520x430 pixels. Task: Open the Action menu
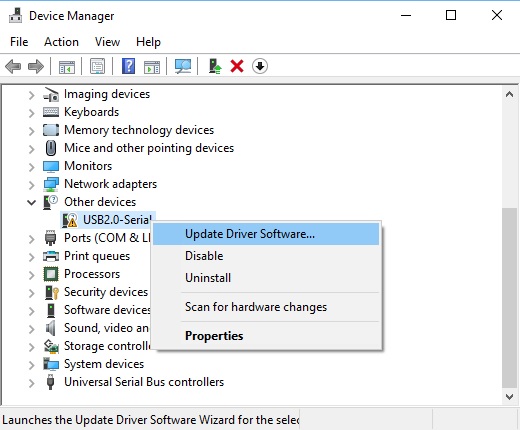tap(61, 42)
